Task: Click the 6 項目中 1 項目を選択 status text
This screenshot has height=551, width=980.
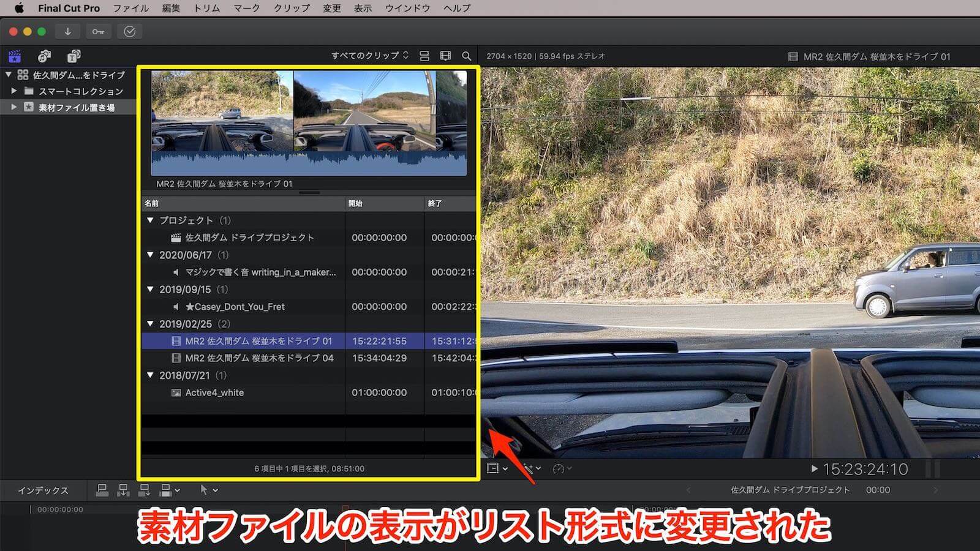Action: point(309,469)
